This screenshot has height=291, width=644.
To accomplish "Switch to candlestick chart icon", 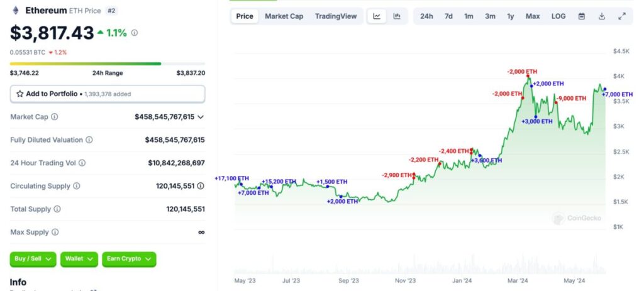I will [396, 16].
